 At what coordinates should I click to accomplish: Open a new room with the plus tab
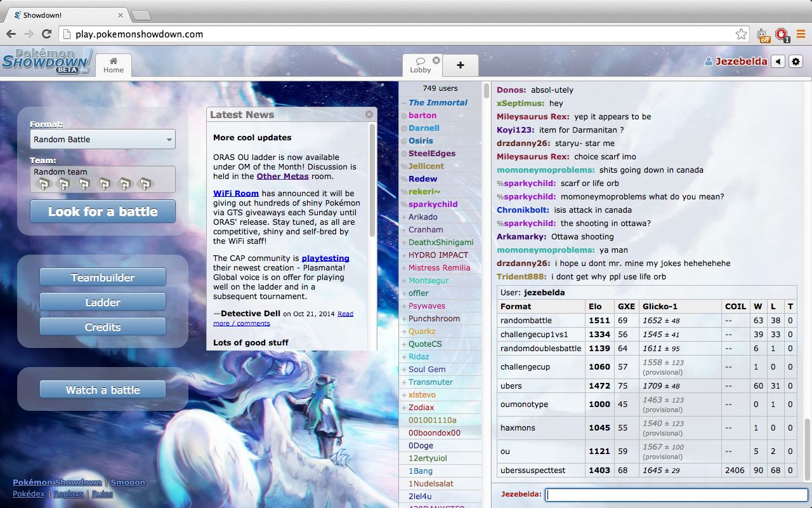(460, 65)
